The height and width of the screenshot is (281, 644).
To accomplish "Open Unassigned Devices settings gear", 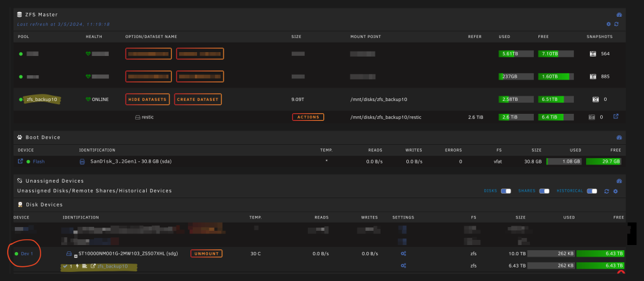I will (x=615, y=191).
